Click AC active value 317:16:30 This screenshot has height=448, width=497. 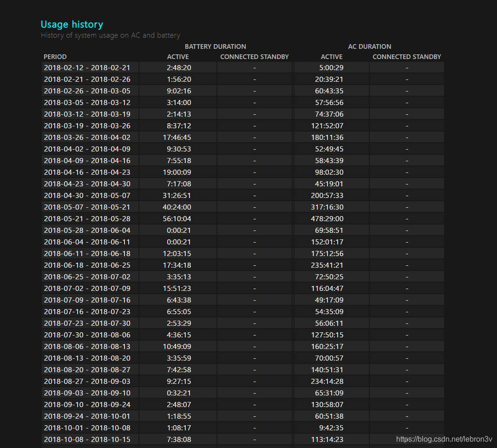[327, 207]
